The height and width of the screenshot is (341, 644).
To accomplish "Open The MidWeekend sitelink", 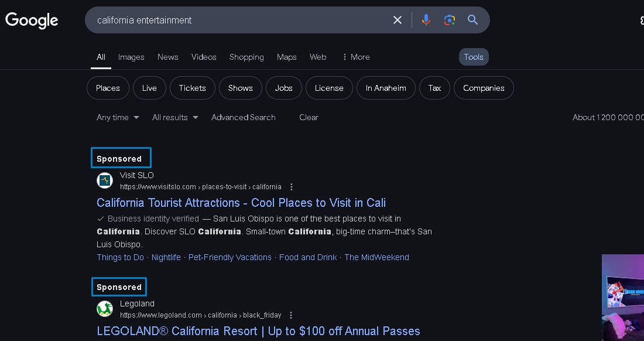I will coord(376,258).
